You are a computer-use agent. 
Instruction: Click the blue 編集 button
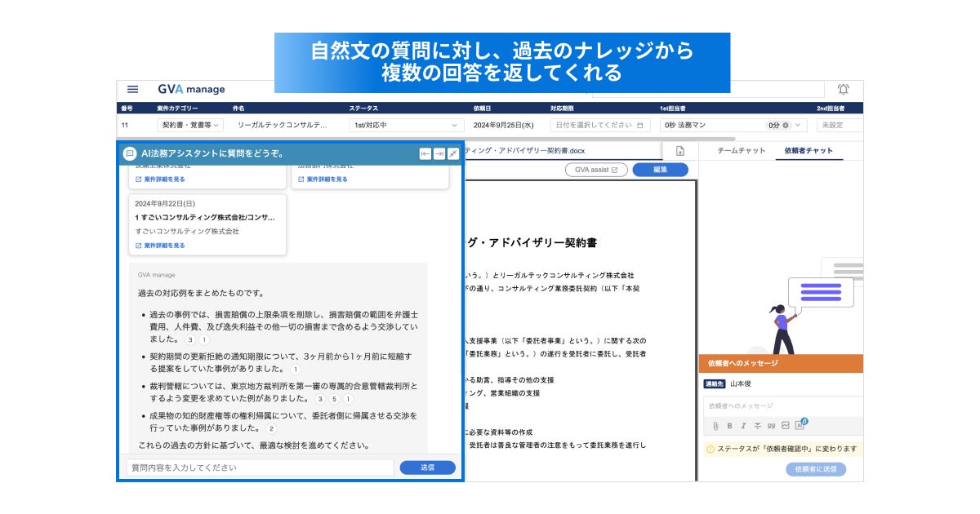660,170
